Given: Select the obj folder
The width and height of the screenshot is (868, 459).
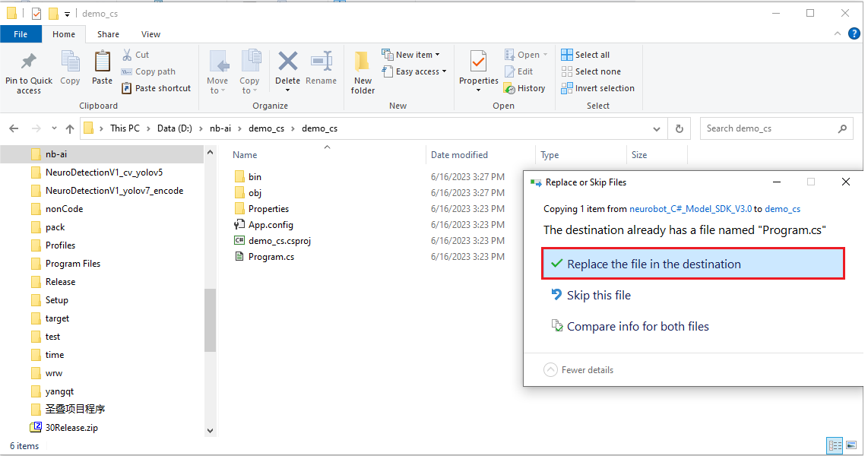Looking at the screenshot, I should pos(255,193).
